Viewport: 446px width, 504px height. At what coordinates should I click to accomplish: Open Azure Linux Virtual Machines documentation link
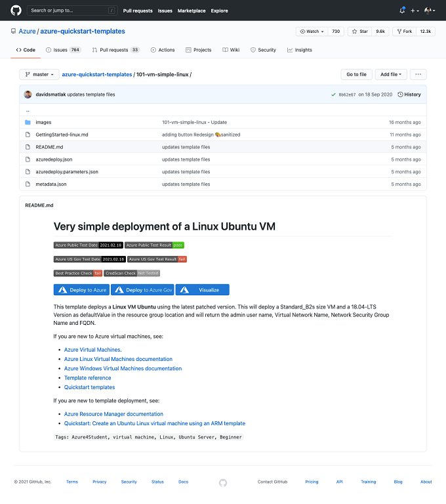(x=118, y=359)
